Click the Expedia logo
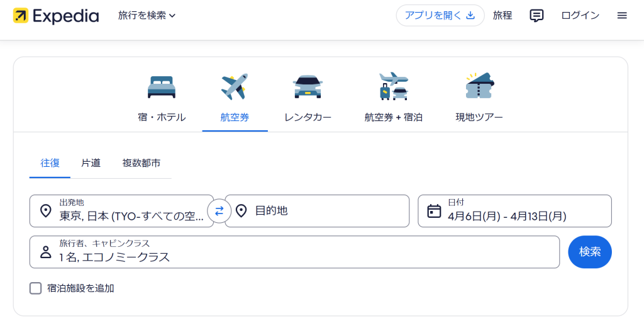 pos(56,16)
